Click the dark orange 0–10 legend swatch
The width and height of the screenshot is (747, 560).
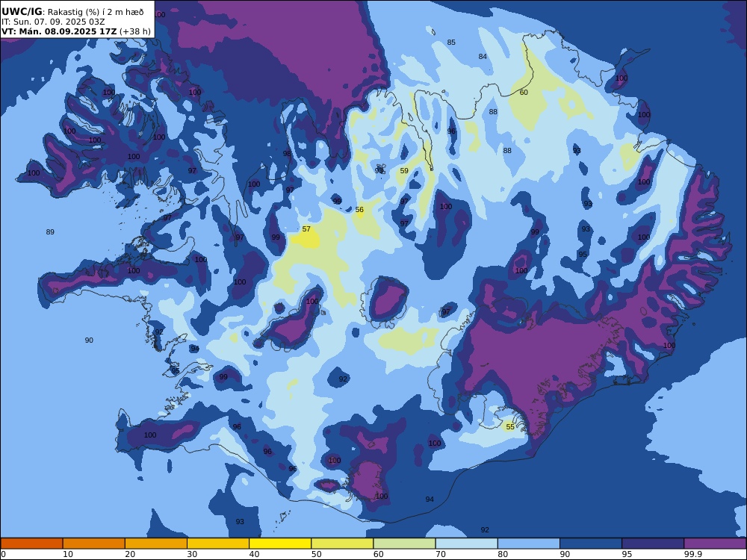pyautogui.click(x=31, y=544)
